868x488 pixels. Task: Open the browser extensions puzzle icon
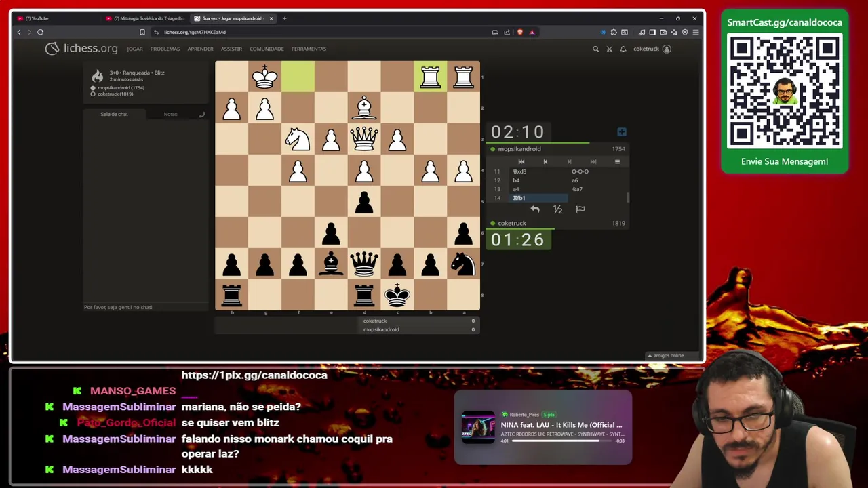tap(614, 32)
